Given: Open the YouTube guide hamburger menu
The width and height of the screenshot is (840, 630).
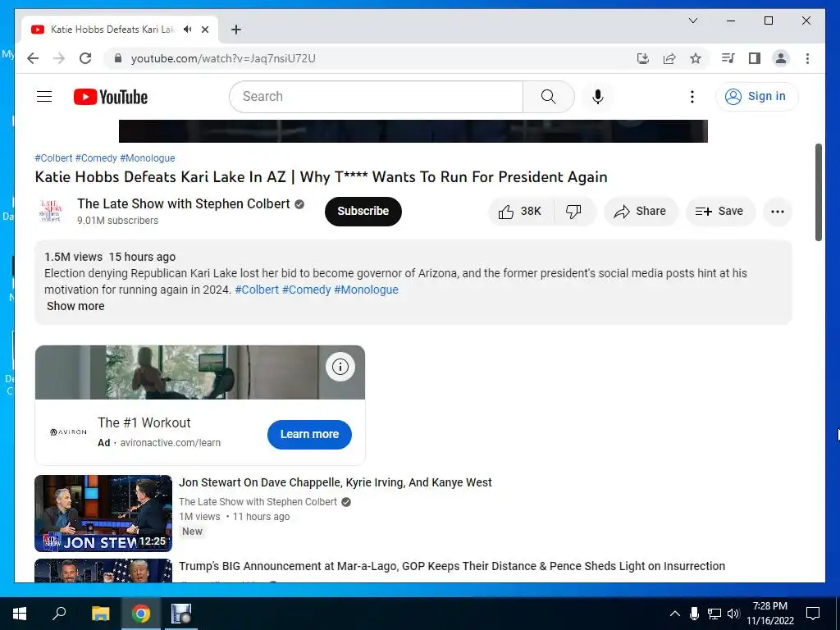Looking at the screenshot, I should click(44, 97).
